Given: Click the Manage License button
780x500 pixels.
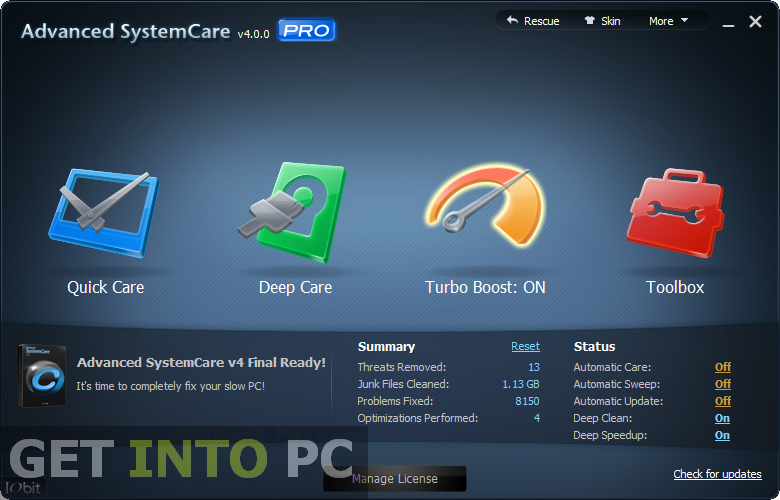Looking at the screenshot, I should tap(395, 479).
